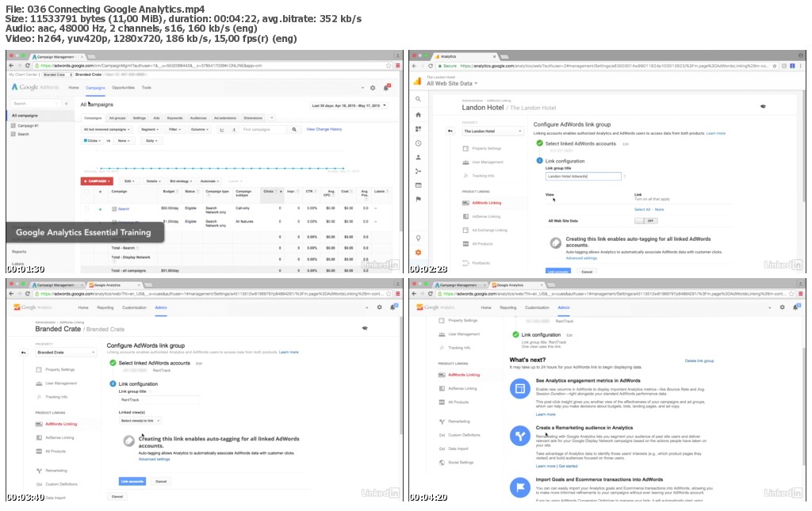
Task: Select AdSense Linking in the 00:02:28 frame sidebar
Action: [486, 216]
